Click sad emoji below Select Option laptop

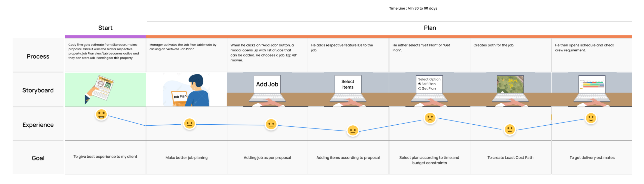(x=430, y=118)
